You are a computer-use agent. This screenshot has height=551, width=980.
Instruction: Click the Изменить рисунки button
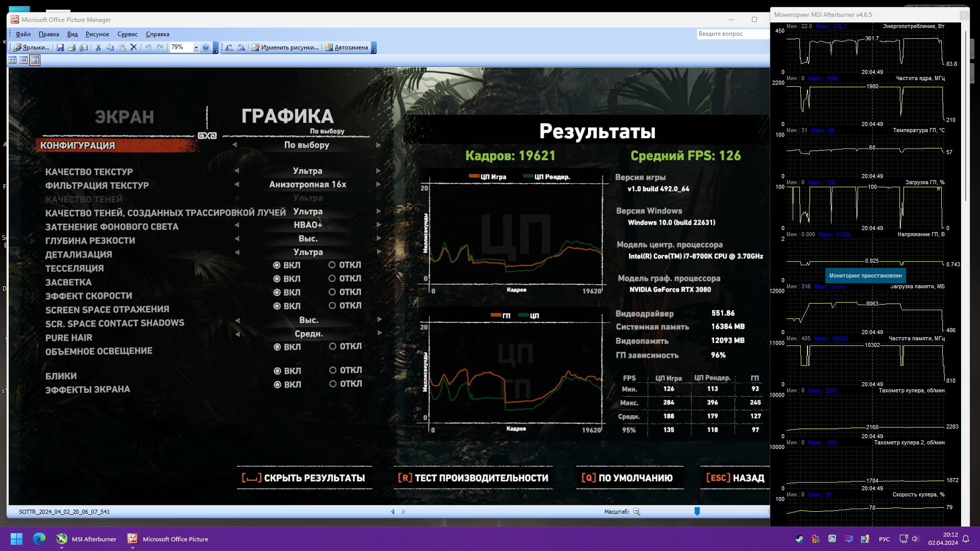[x=285, y=47]
